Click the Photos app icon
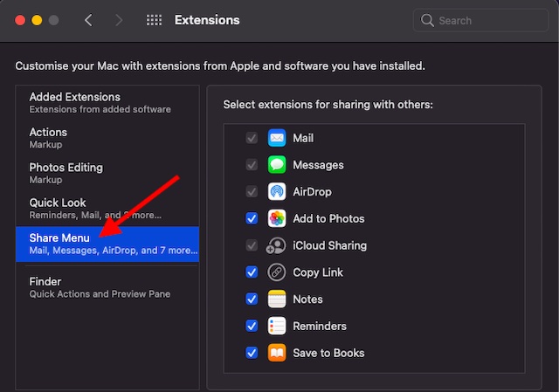The image size is (559, 392). pyautogui.click(x=277, y=218)
